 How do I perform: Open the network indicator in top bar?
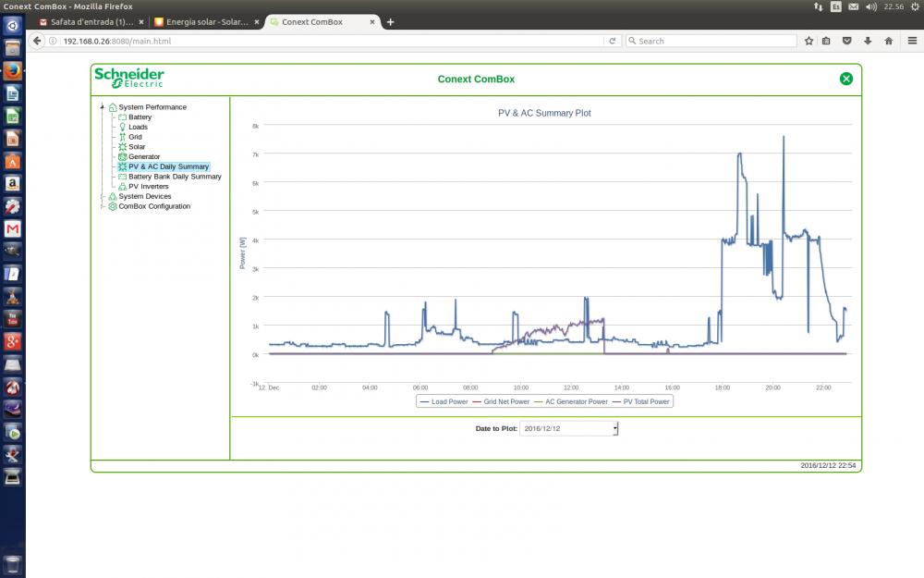819,6
